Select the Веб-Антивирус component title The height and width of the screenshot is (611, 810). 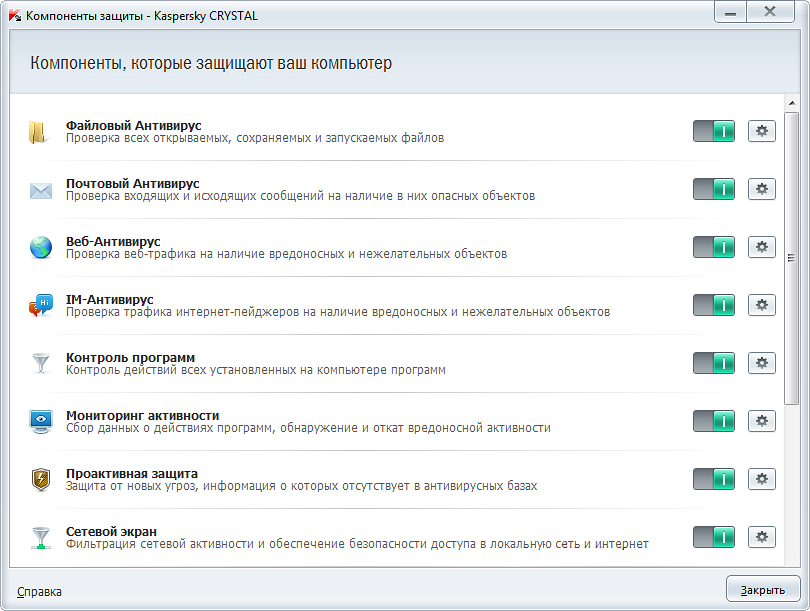pyautogui.click(x=113, y=242)
